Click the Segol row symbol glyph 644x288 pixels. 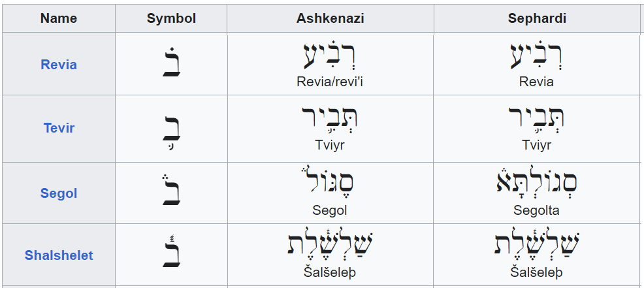tap(171, 192)
